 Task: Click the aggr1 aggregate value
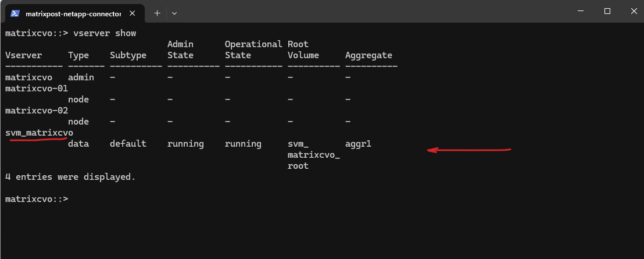[x=358, y=144]
